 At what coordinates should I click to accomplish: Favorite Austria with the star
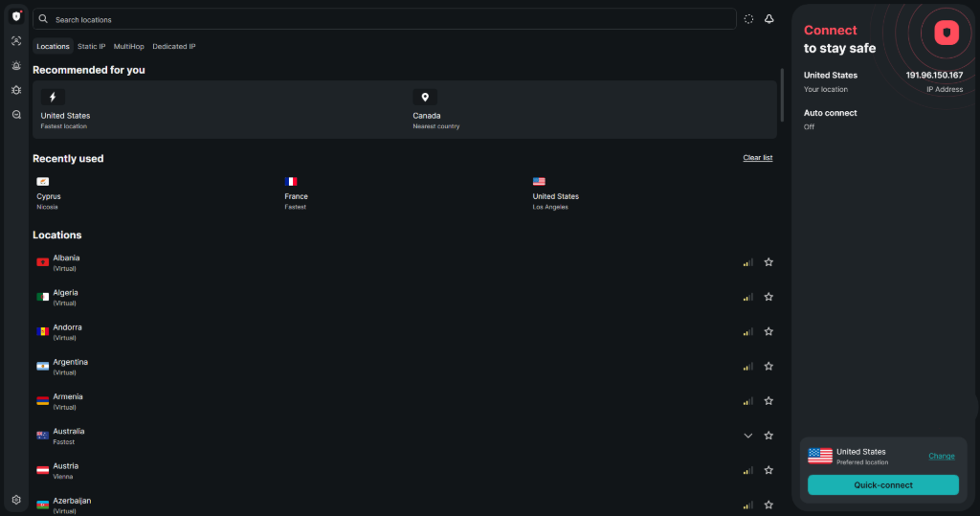pyautogui.click(x=768, y=470)
